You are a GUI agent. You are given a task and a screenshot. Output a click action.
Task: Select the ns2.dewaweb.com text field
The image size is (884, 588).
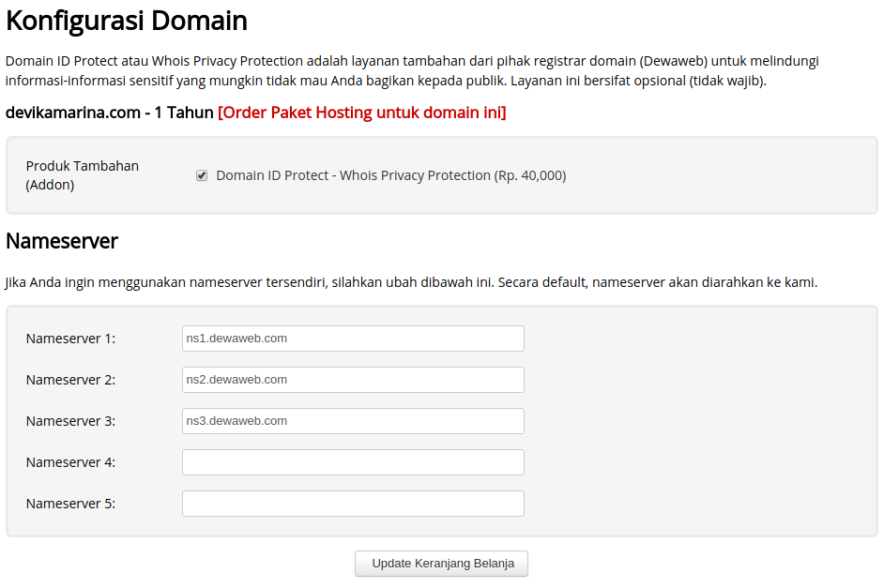tap(353, 380)
